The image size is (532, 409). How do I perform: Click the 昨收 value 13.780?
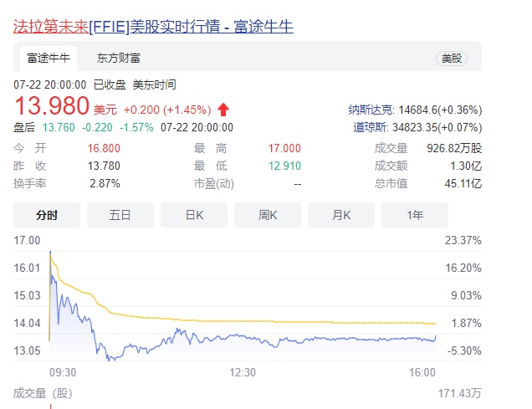coord(104,166)
